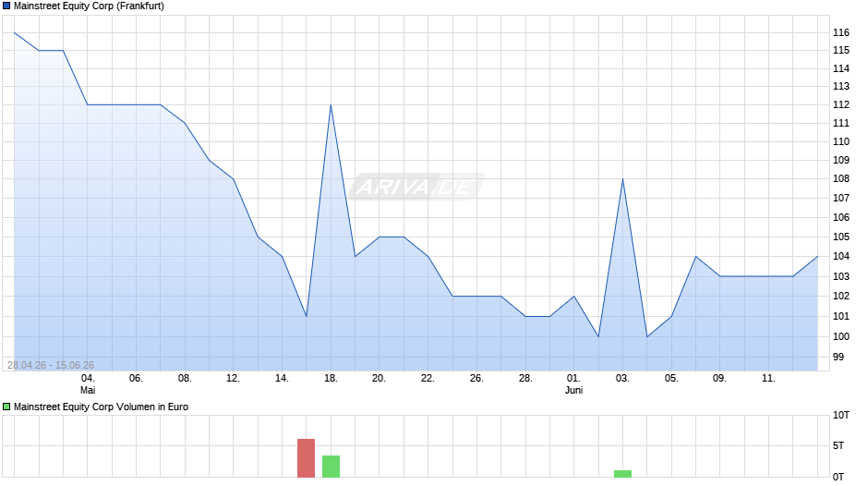868x486 pixels.
Task: Click the red volume bar
Action: click(307, 458)
